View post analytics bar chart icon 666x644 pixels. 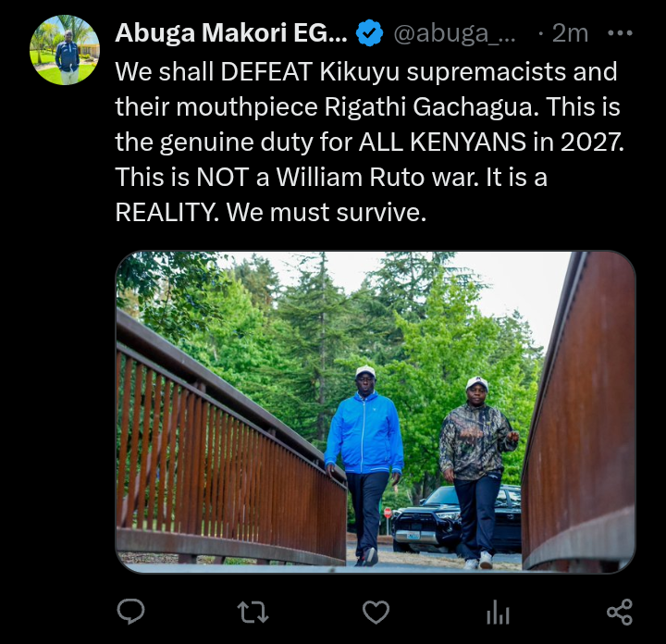click(498, 613)
